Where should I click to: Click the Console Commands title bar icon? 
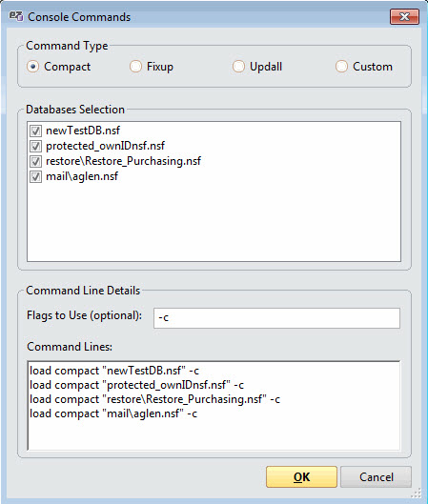coord(16,16)
